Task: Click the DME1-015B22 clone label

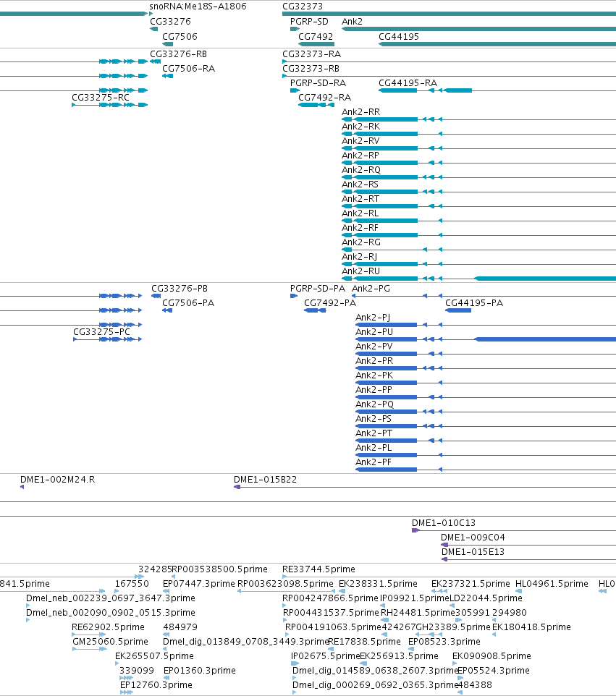Action: pos(265,480)
